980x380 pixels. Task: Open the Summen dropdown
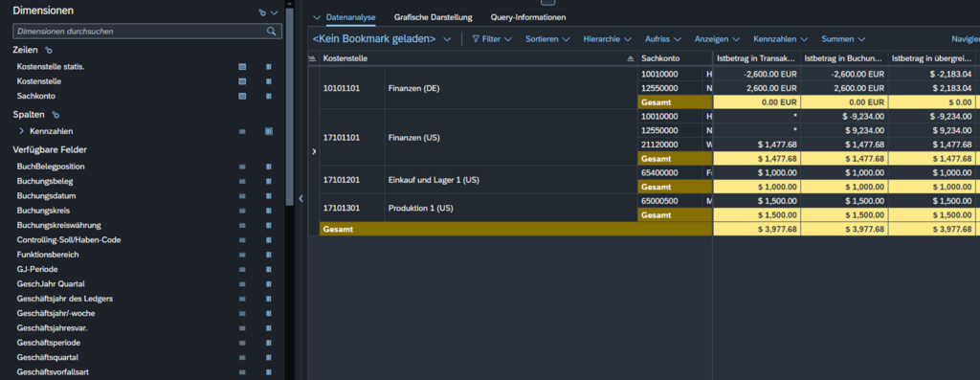[843, 38]
